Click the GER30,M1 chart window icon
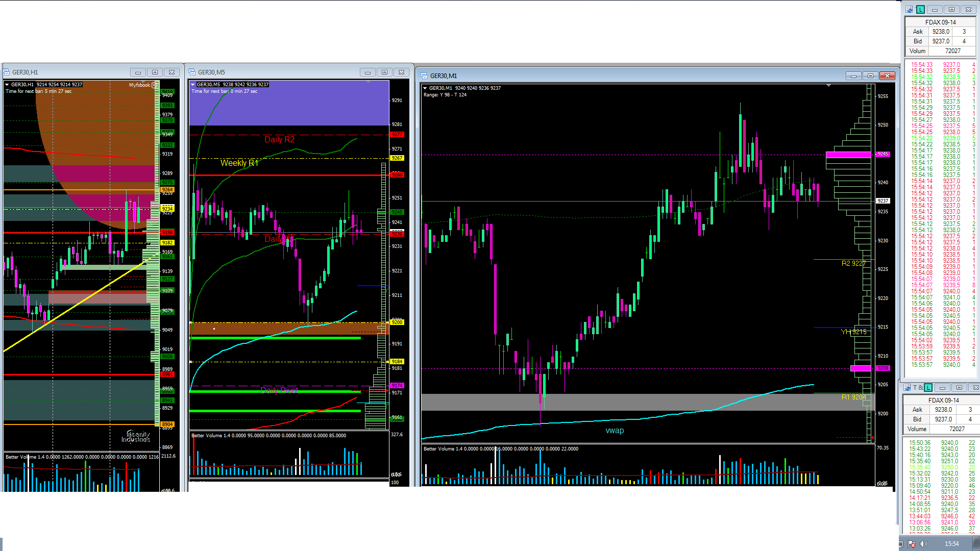This screenshot has width=980, height=551. coord(424,76)
